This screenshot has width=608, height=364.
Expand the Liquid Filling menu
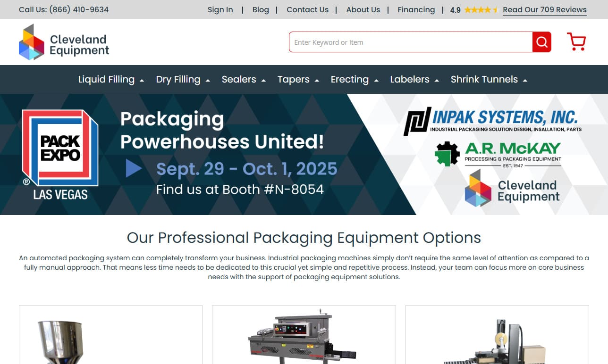pyautogui.click(x=111, y=79)
